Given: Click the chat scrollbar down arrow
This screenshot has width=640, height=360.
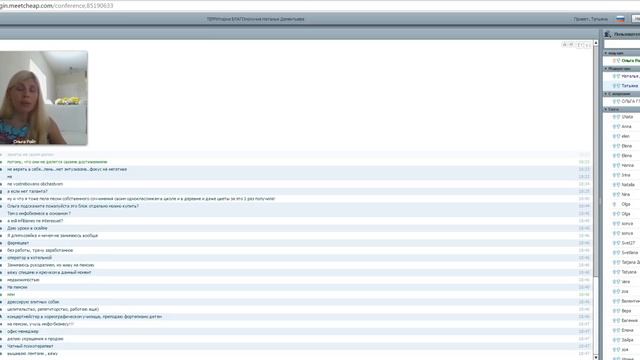Looking at the screenshot, I should pos(596,357).
